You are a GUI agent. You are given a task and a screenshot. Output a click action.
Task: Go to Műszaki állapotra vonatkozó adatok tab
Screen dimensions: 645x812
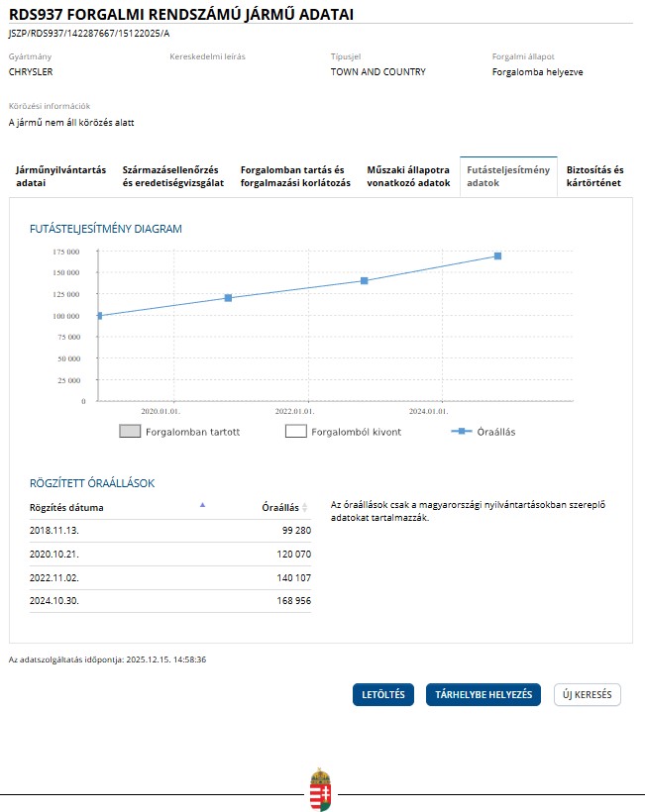point(408,176)
